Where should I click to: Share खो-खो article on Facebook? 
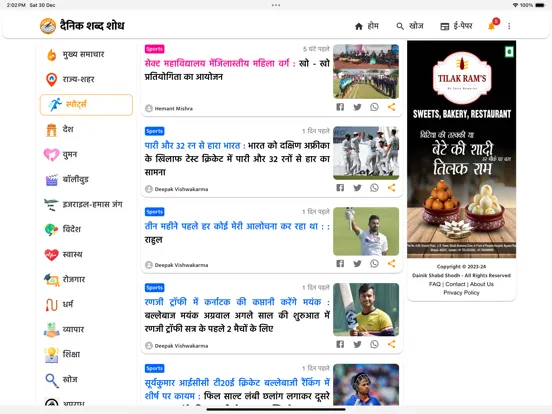[x=340, y=107]
